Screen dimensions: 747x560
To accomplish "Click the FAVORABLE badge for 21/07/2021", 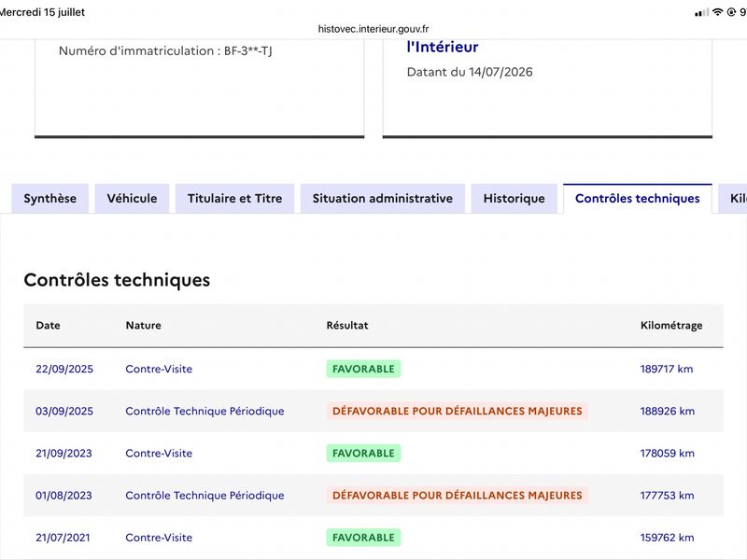I will (x=363, y=538).
